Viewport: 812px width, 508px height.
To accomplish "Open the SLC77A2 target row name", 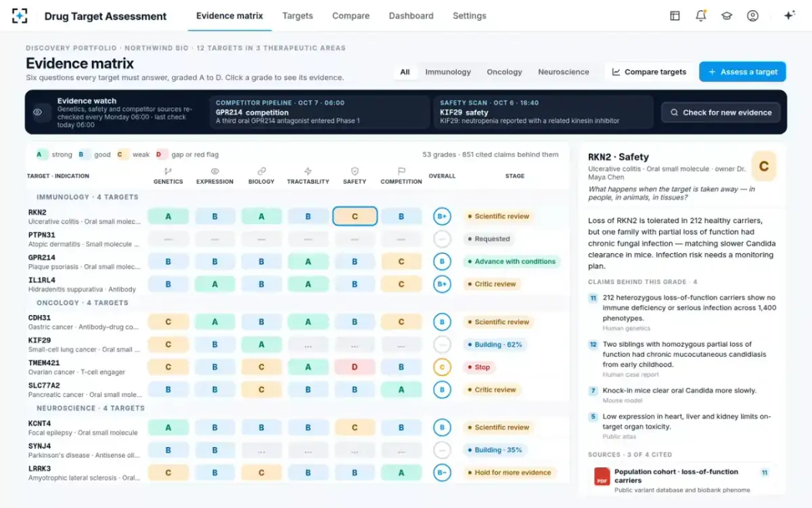I will click(44, 385).
